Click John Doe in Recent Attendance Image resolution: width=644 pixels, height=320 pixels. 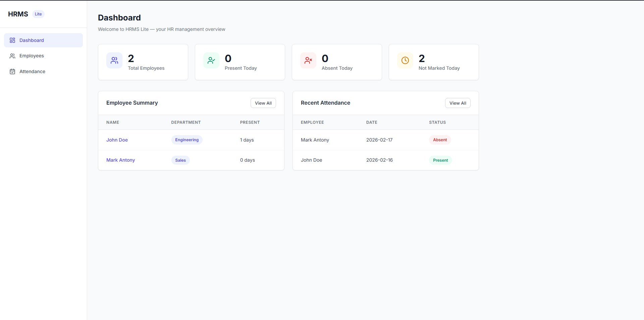(312, 160)
